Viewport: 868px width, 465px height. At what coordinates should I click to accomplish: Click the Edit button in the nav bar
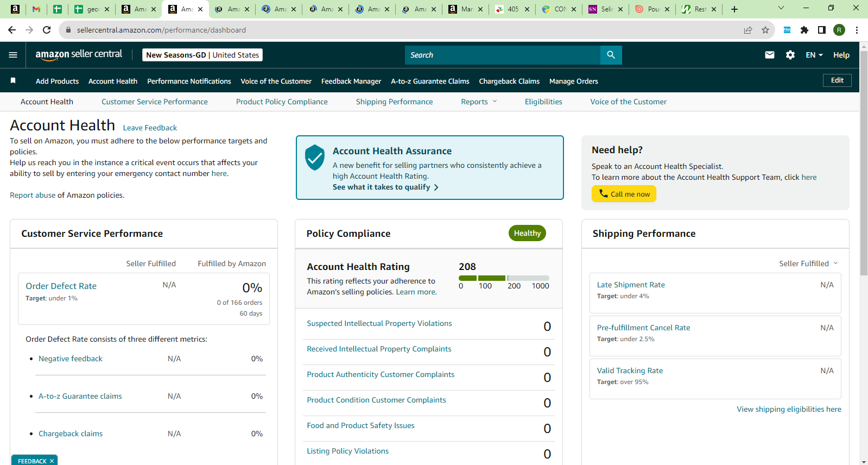click(x=837, y=80)
